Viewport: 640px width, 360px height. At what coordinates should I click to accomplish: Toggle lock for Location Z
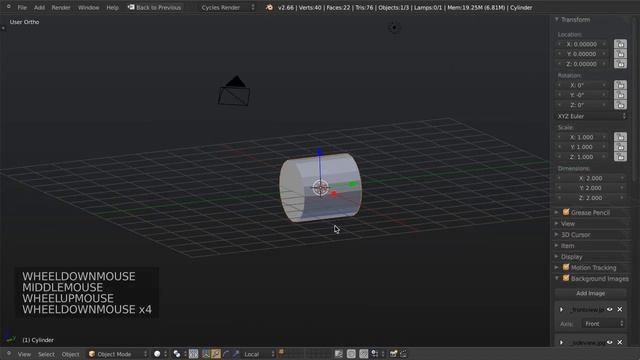tap(620, 64)
